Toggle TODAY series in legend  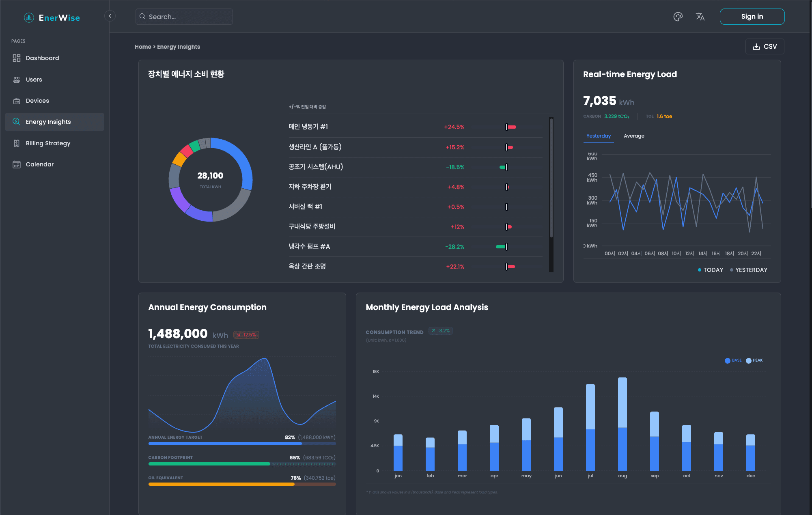710,270
